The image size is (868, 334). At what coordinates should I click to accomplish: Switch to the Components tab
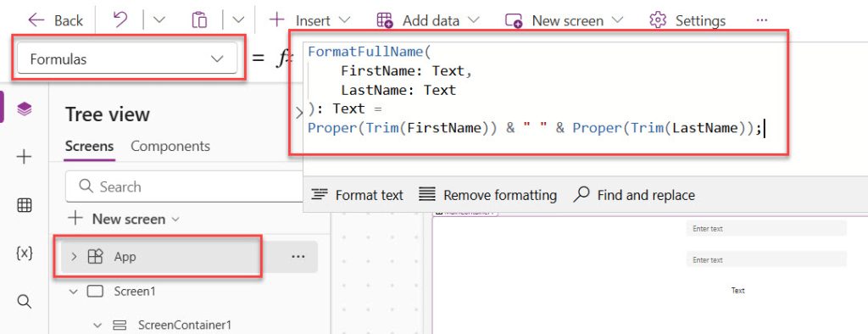pos(170,146)
